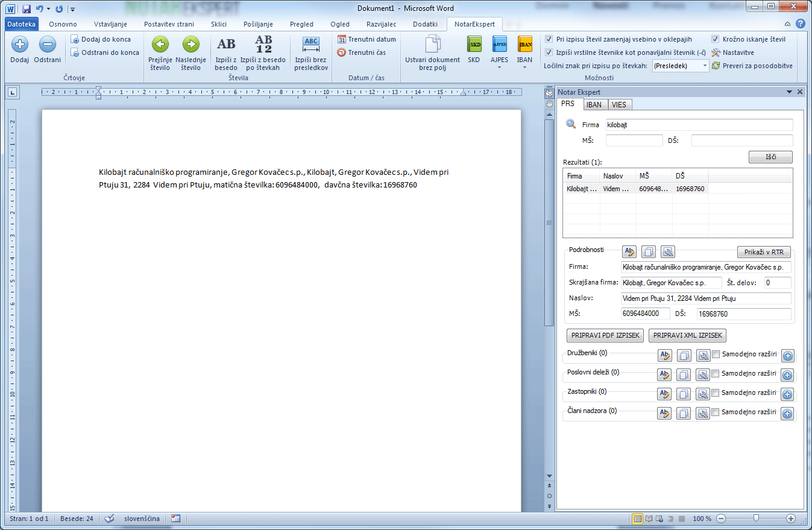This screenshot has height=530, width=812.
Task: Click PRIPRAVI PDF IZPISEK button
Action: click(606, 336)
